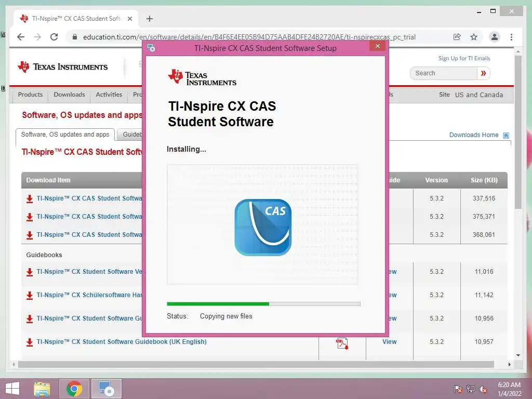Viewport: 532px width, 399px height.
Task: Click the 'Installing...' label in dialog
Action: coord(187,149)
